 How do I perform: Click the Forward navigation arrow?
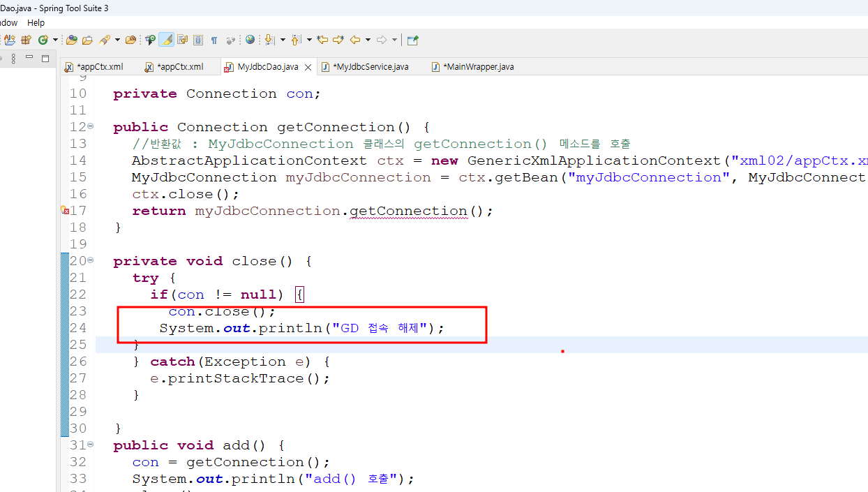[x=382, y=40]
